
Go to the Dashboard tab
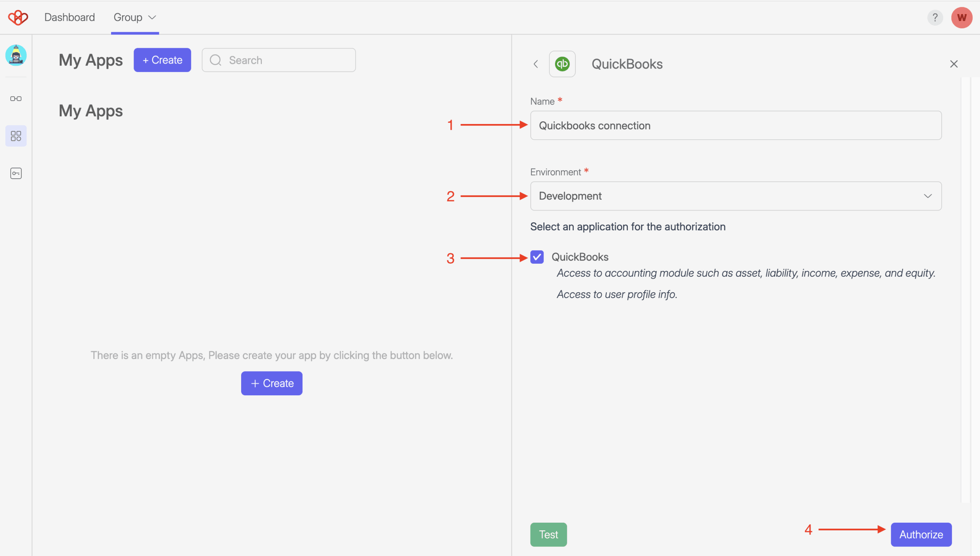pyautogui.click(x=69, y=18)
